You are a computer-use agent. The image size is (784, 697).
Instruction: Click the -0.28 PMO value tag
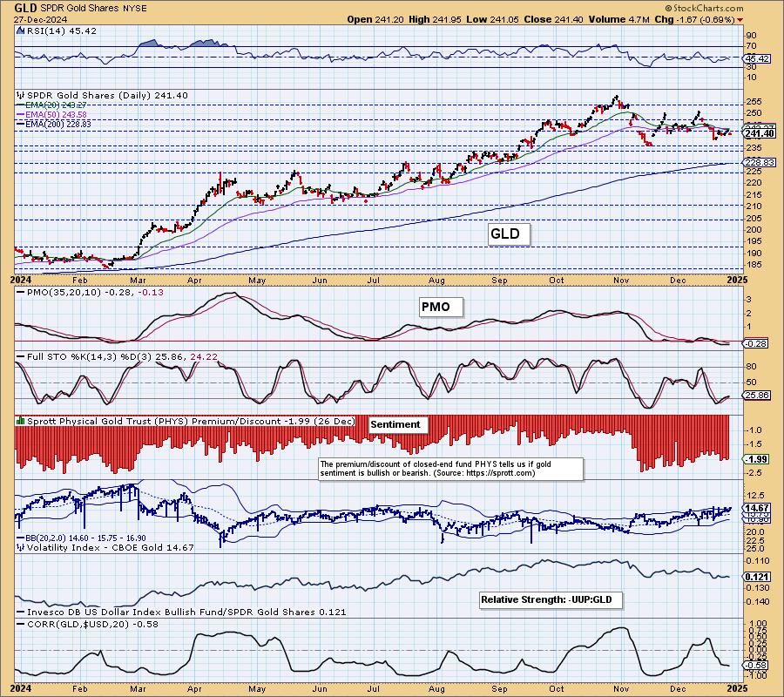click(756, 343)
